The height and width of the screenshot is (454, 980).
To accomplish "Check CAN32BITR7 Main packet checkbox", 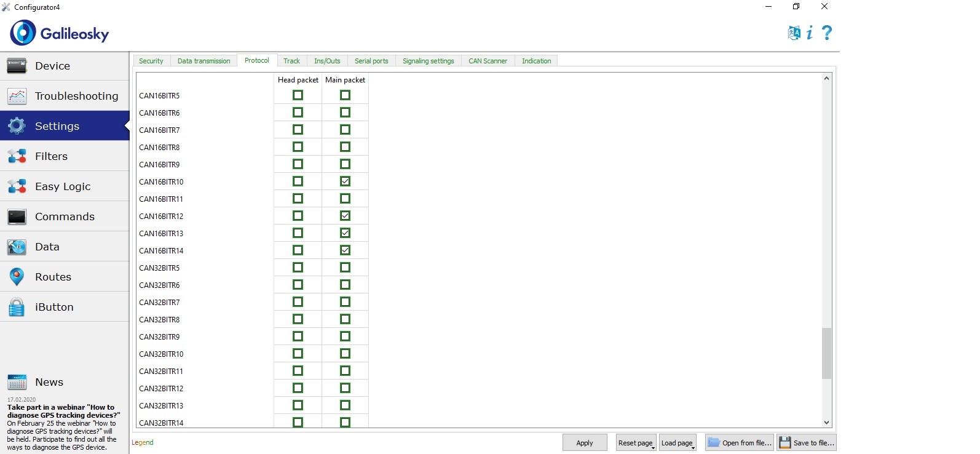I will 345,302.
